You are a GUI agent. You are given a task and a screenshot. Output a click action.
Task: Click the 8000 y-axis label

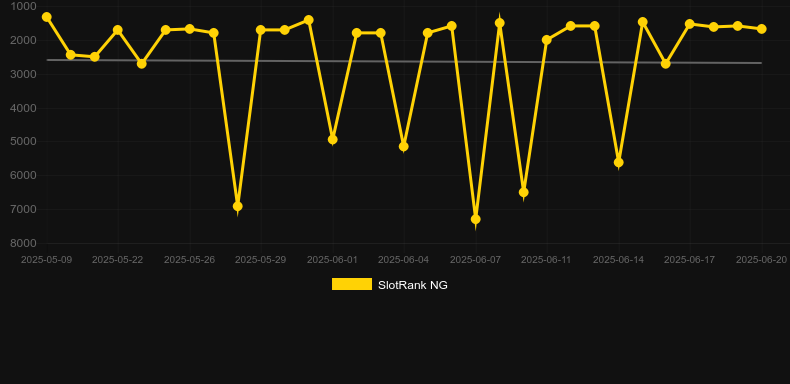pos(24,243)
